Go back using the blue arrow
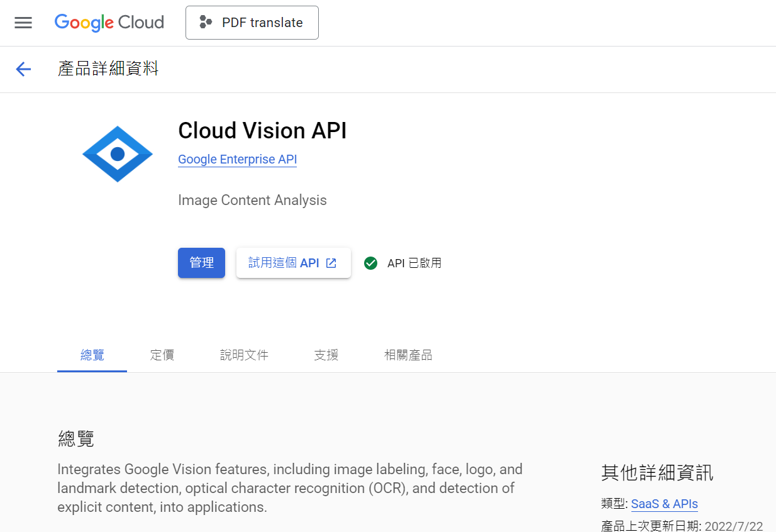This screenshot has width=776, height=532. point(23,69)
